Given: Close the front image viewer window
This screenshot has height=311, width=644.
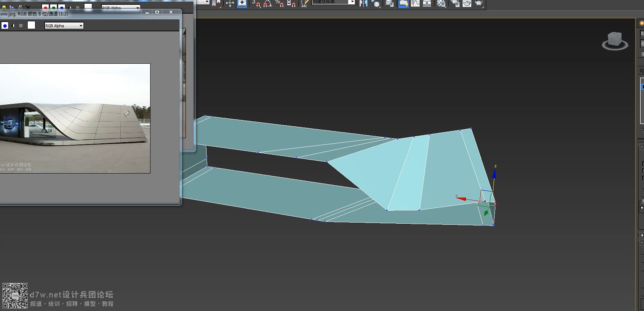Looking at the screenshot, I should pyautogui.click(x=171, y=12).
